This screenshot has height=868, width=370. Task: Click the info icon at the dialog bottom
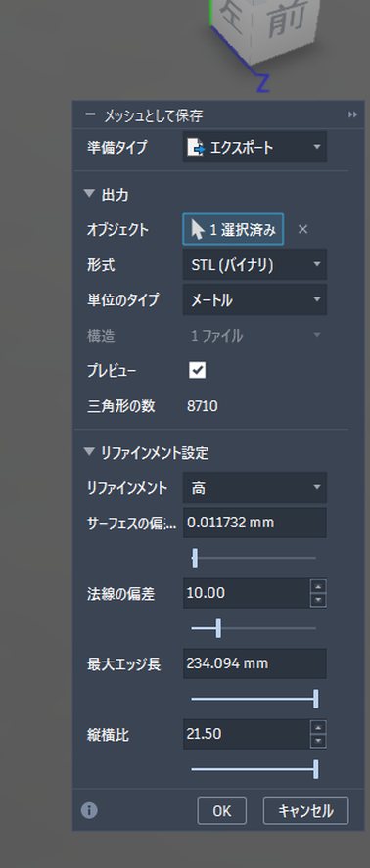coord(89,811)
